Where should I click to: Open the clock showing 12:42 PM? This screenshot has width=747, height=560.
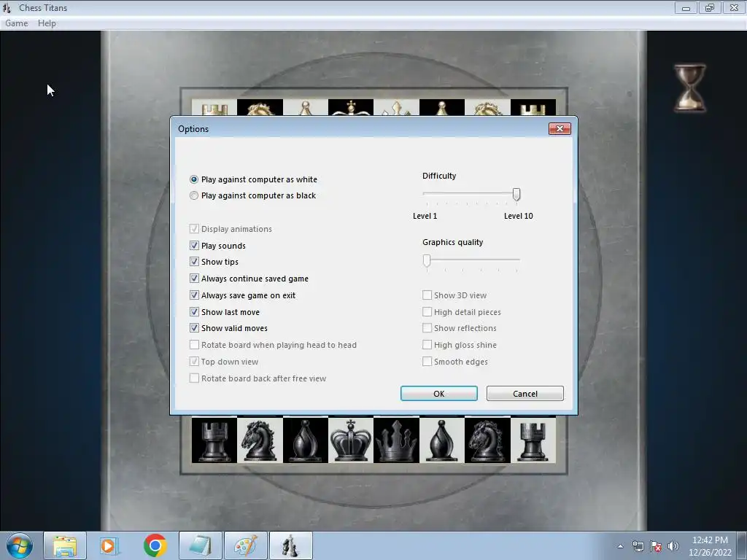710,546
